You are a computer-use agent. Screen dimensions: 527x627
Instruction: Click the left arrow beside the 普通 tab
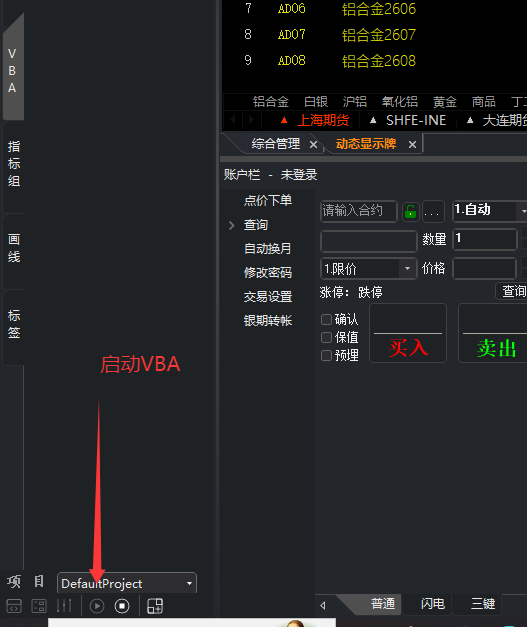pos(323,605)
